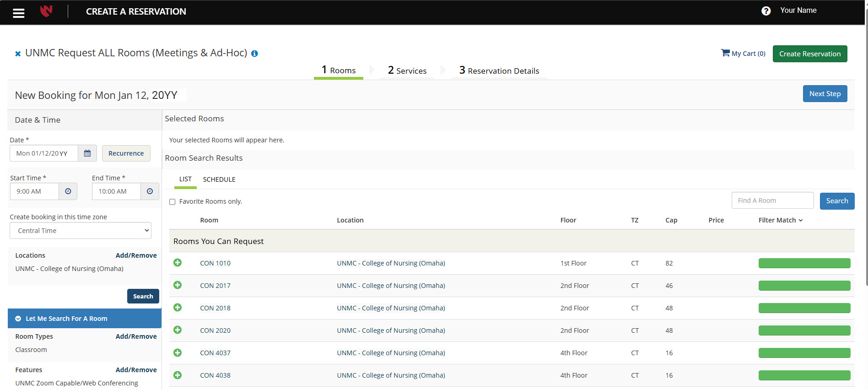Click the Cap column header

[x=671, y=220]
